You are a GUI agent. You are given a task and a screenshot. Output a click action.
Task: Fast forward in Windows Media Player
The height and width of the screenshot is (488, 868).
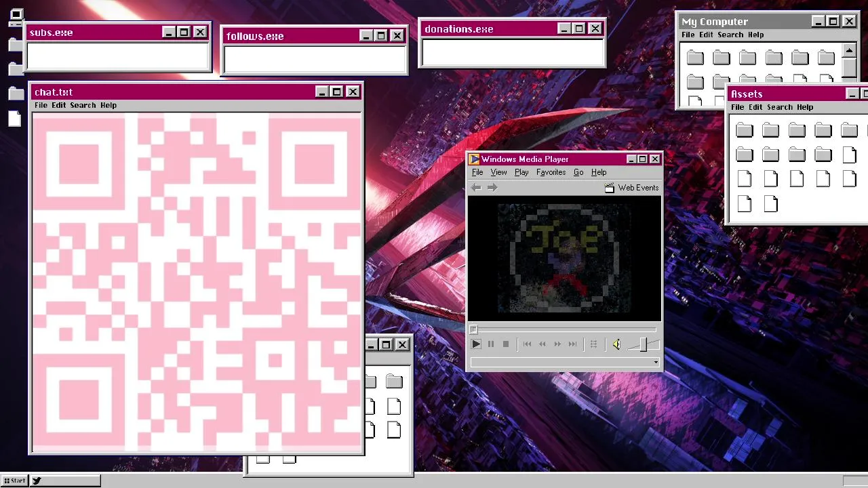[557, 344]
